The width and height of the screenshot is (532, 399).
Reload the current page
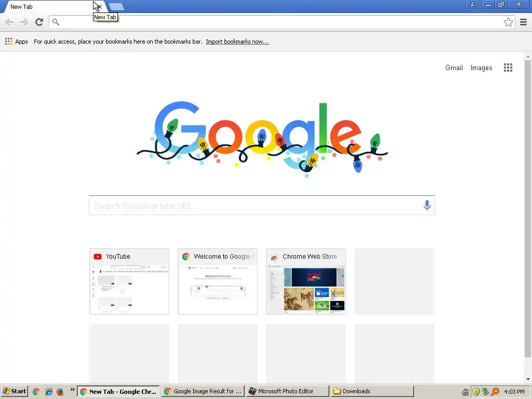coord(39,22)
